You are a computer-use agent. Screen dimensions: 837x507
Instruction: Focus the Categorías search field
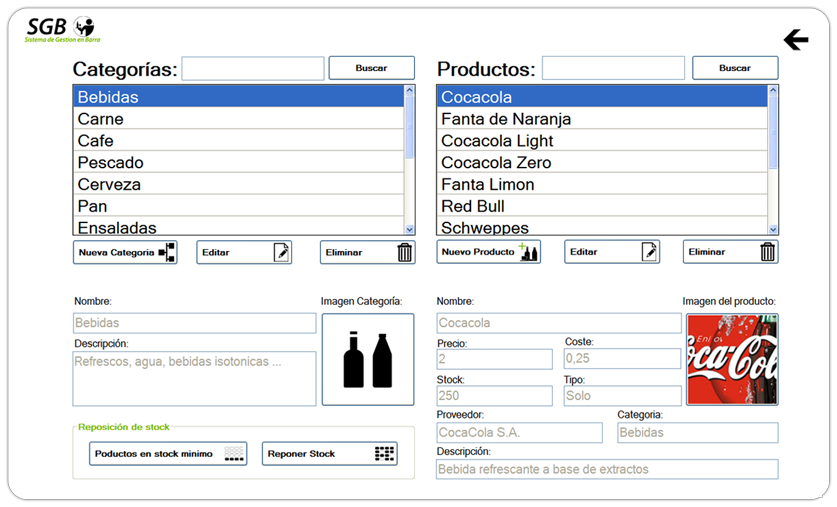coord(253,69)
